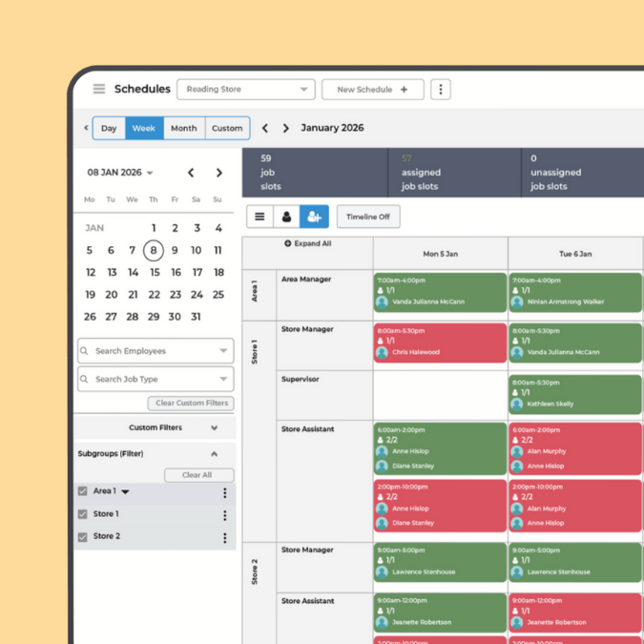Go to previous month in mini calendar

[x=191, y=173]
